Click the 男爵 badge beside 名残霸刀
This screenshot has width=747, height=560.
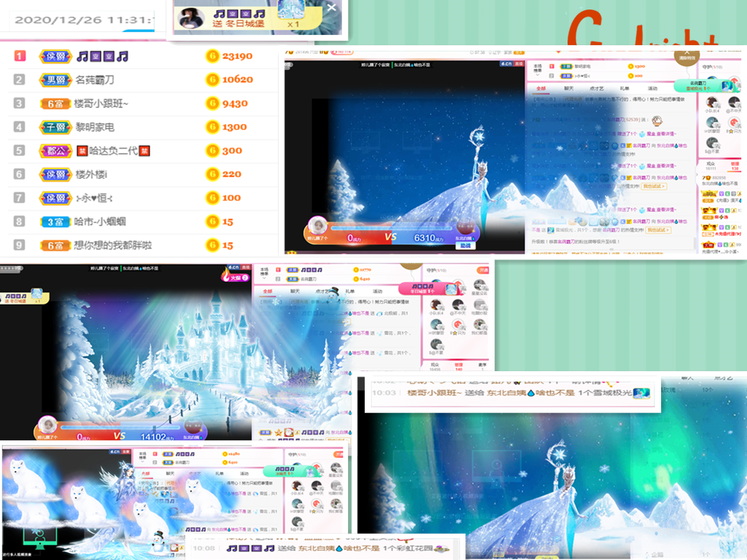point(55,80)
